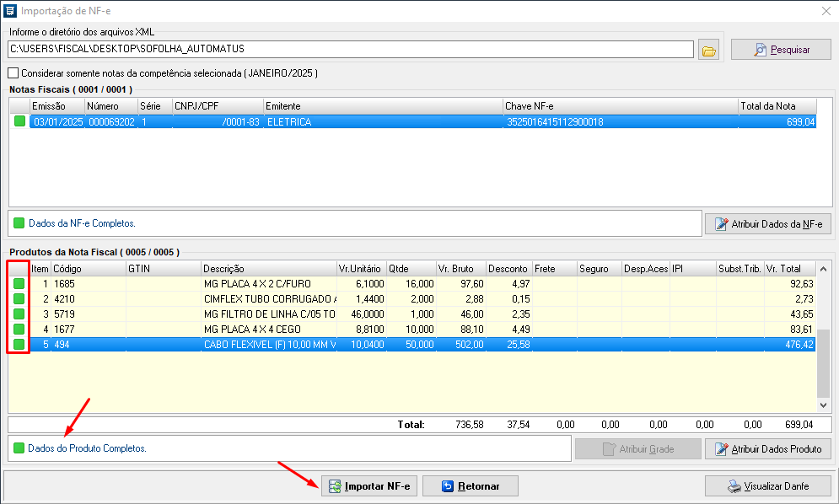The height and width of the screenshot is (504, 839).
Task: Click green status icon for item 1685
Action: click(x=19, y=284)
